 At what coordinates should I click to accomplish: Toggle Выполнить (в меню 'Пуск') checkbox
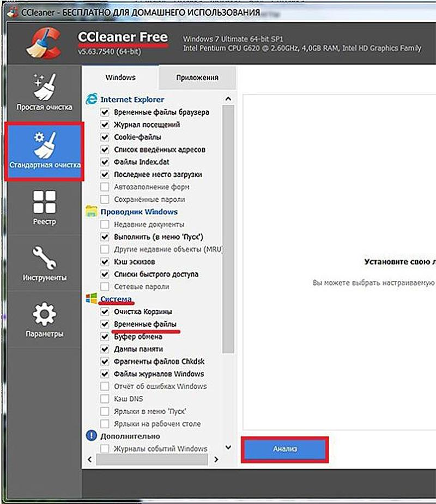(x=105, y=237)
